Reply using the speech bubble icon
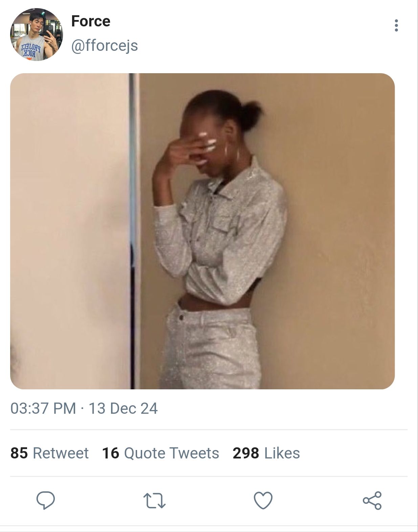 [46, 500]
